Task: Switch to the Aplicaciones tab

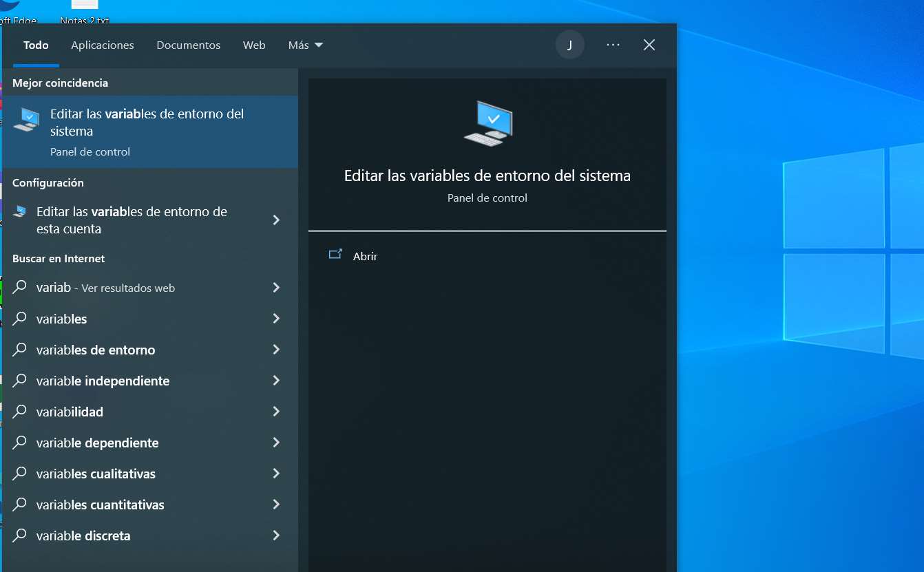Action: pos(102,45)
